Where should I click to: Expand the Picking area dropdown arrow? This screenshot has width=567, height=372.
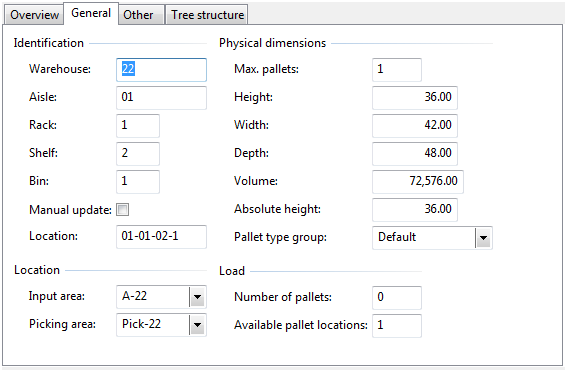[197, 325]
